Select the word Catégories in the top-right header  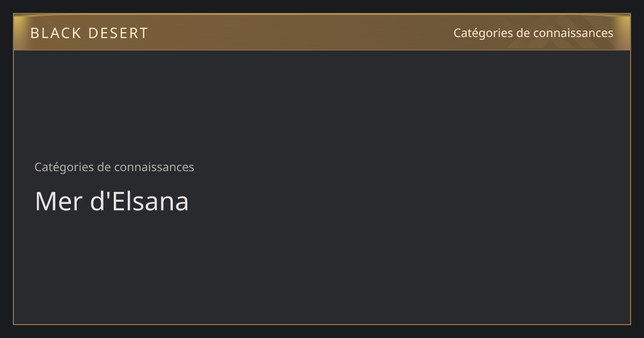click(x=483, y=33)
